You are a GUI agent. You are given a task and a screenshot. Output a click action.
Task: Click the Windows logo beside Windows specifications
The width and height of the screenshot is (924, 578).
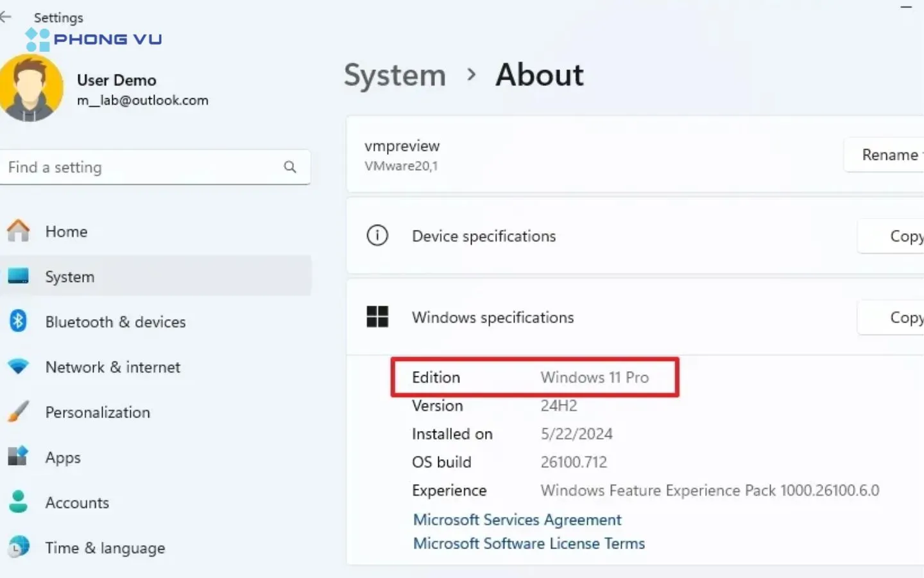point(378,317)
